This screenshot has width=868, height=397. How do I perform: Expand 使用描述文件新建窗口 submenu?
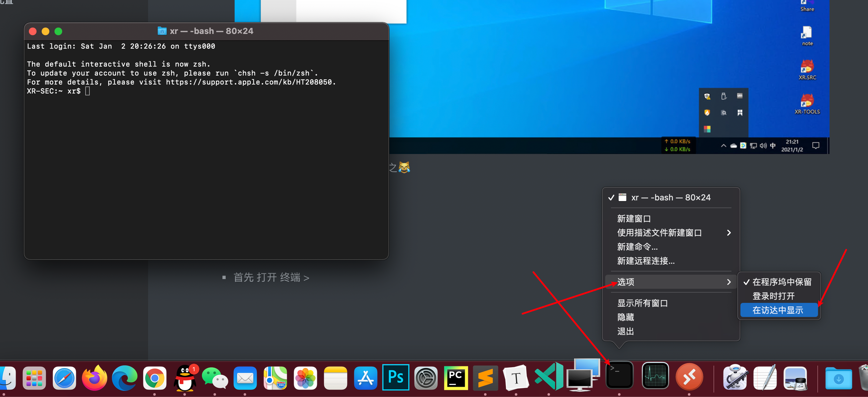click(671, 233)
